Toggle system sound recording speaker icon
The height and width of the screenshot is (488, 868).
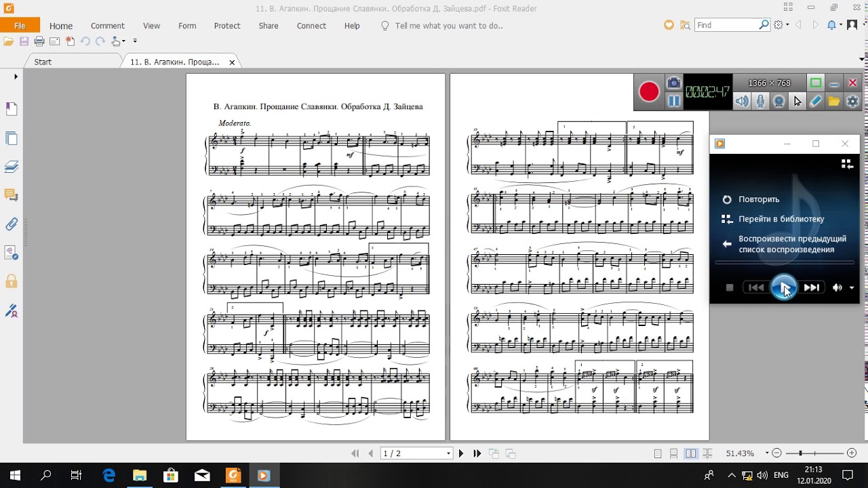pos(743,101)
